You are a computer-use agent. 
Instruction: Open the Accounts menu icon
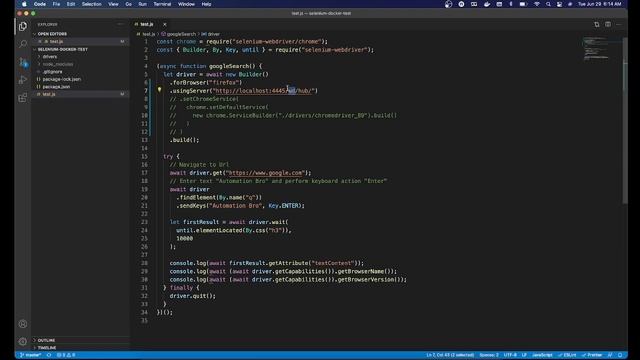pyautogui.click(x=23, y=324)
